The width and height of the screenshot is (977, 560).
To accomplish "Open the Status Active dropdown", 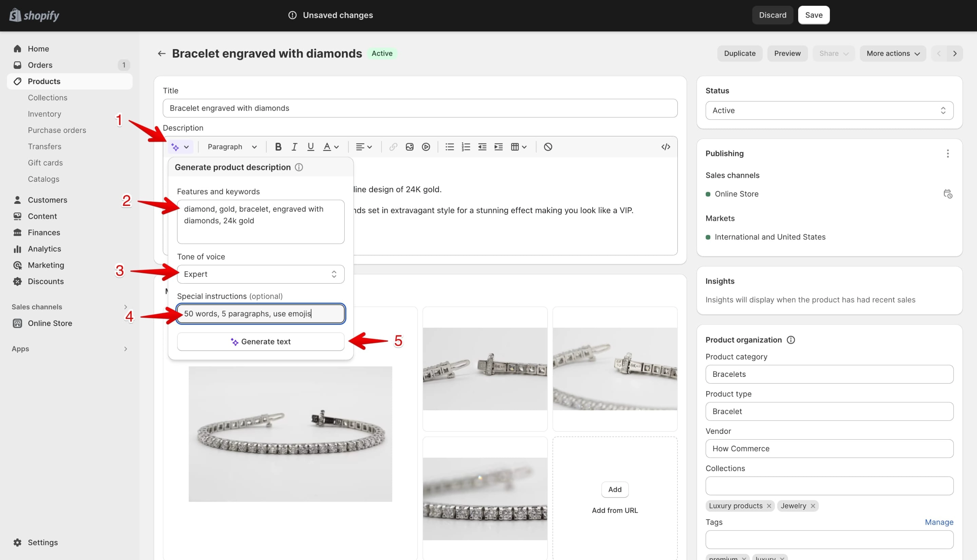I will pyautogui.click(x=829, y=111).
